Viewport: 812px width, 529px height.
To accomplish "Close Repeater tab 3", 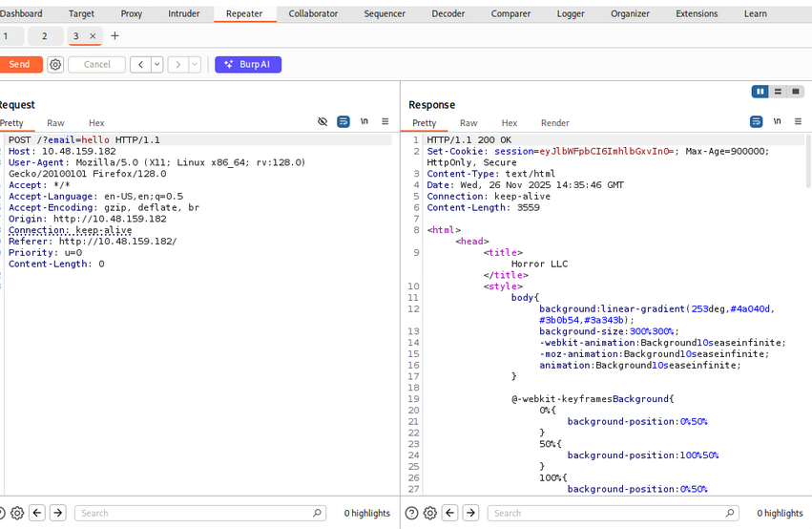I will click(93, 36).
